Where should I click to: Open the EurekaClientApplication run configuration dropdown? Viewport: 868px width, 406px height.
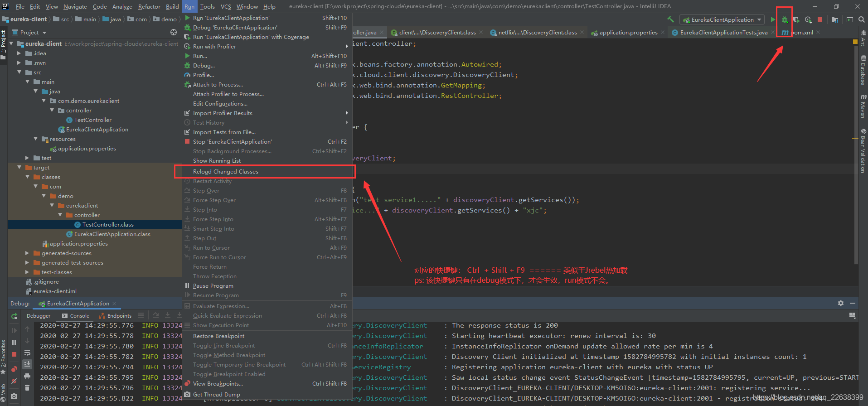[x=723, y=19]
